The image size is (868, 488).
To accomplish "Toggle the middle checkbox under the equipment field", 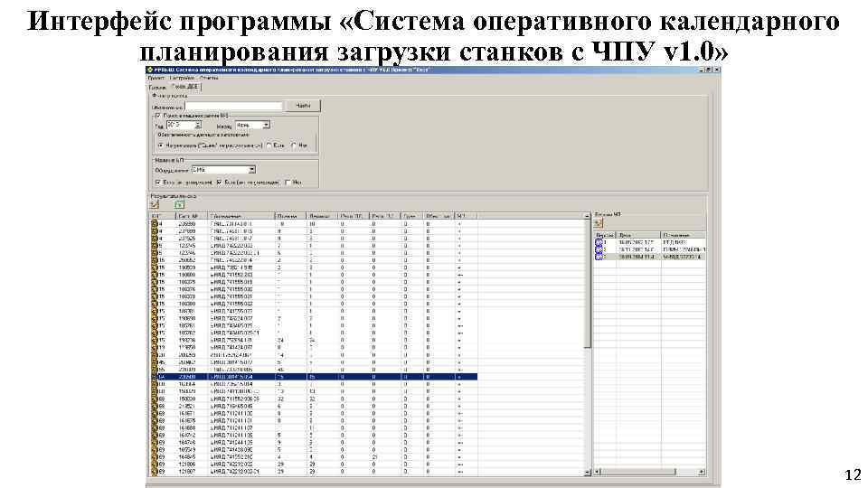I will [x=220, y=182].
